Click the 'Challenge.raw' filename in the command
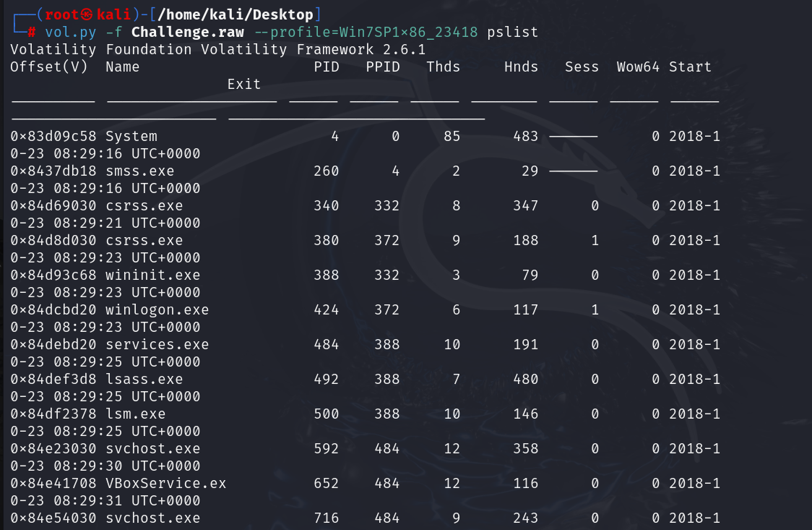The image size is (812, 530). (x=187, y=32)
